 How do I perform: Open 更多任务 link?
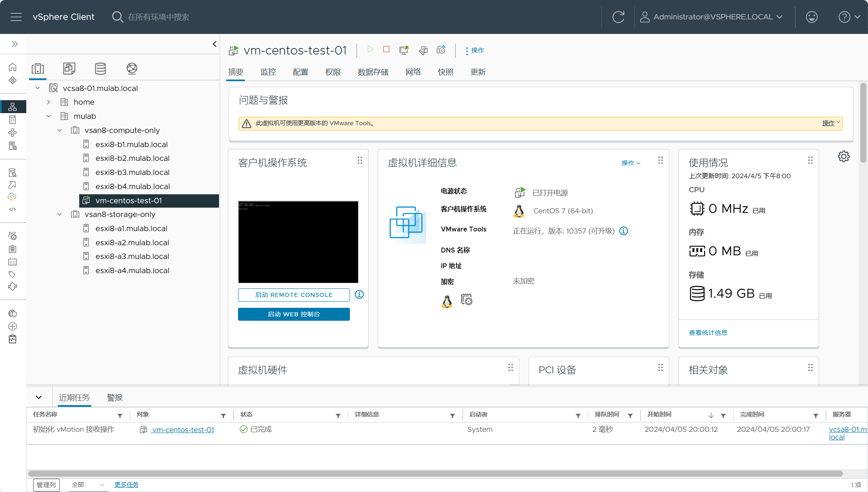(126, 485)
